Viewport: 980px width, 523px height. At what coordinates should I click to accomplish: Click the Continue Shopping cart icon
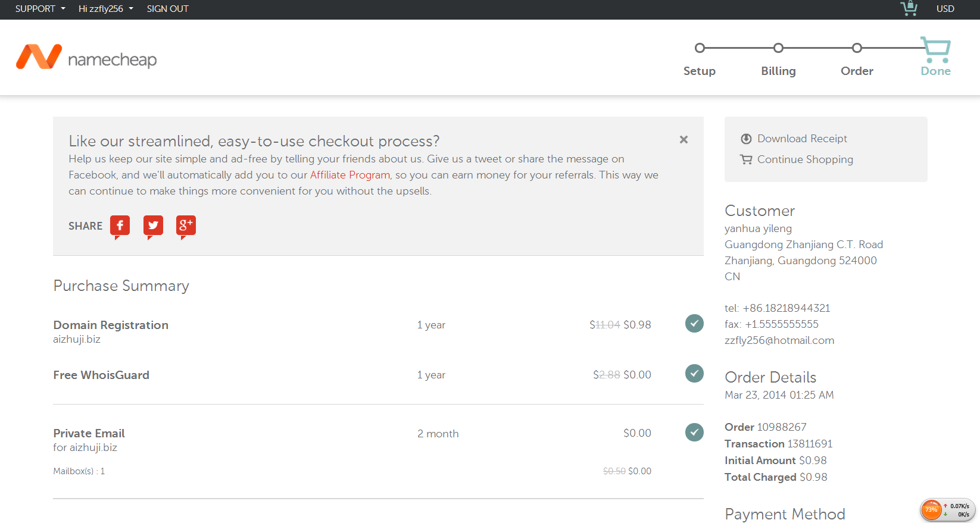(746, 159)
